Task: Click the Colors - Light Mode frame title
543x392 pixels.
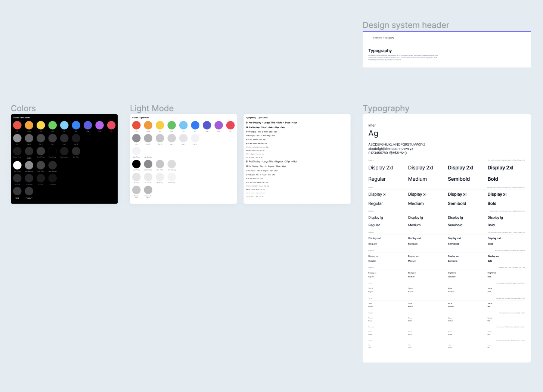Action: 140,117
